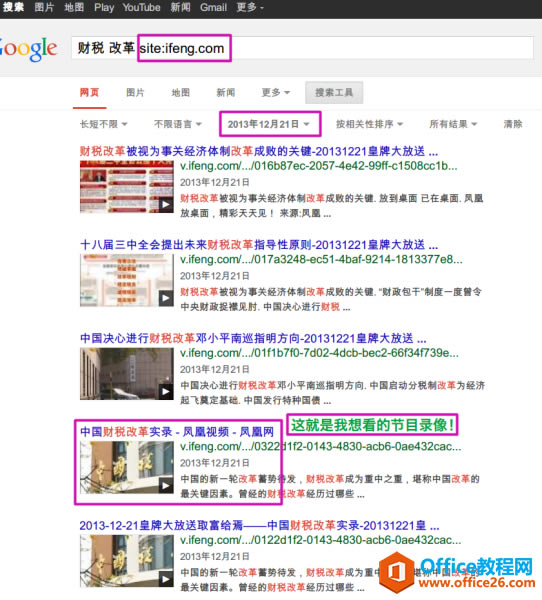Select the 网页 search tab
This screenshot has width=542, height=600.
point(89,93)
